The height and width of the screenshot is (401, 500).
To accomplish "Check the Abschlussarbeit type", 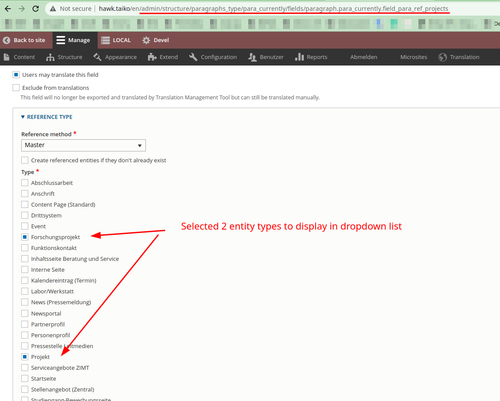I will 25,183.
